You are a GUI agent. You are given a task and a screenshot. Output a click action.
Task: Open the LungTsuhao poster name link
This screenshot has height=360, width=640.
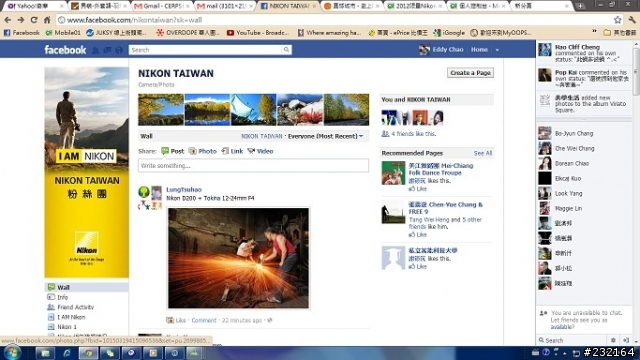coord(184,190)
